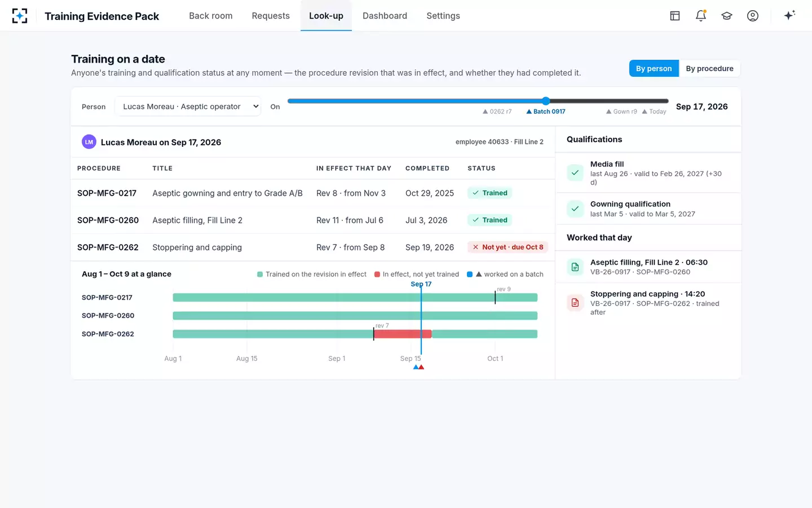Click SOP-MFG-0260 in the procedure table
Image resolution: width=812 pixels, height=508 pixels.
click(108, 220)
